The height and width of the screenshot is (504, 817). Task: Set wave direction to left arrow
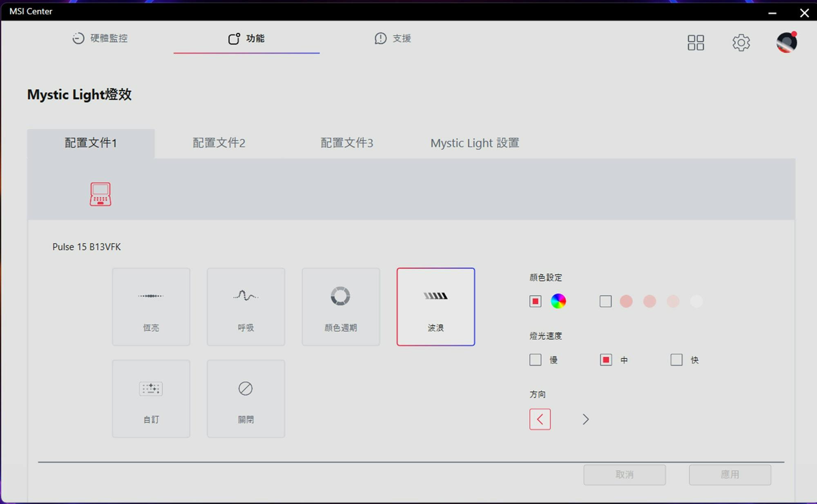(x=540, y=419)
